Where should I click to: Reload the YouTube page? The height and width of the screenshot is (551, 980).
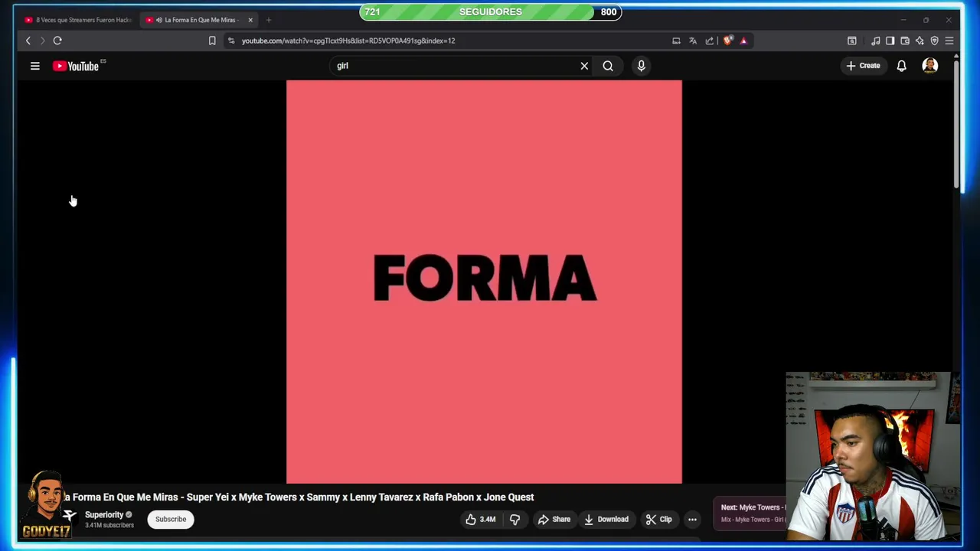(57, 41)
